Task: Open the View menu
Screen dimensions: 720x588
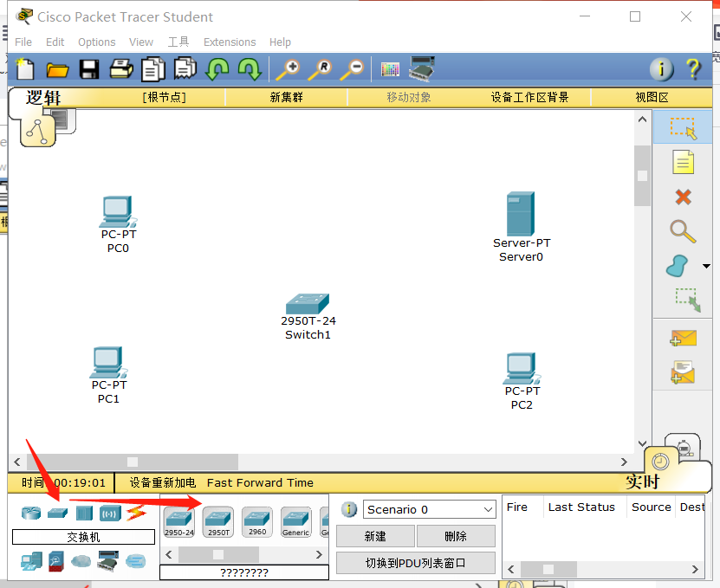Action: tap(141, 42)
